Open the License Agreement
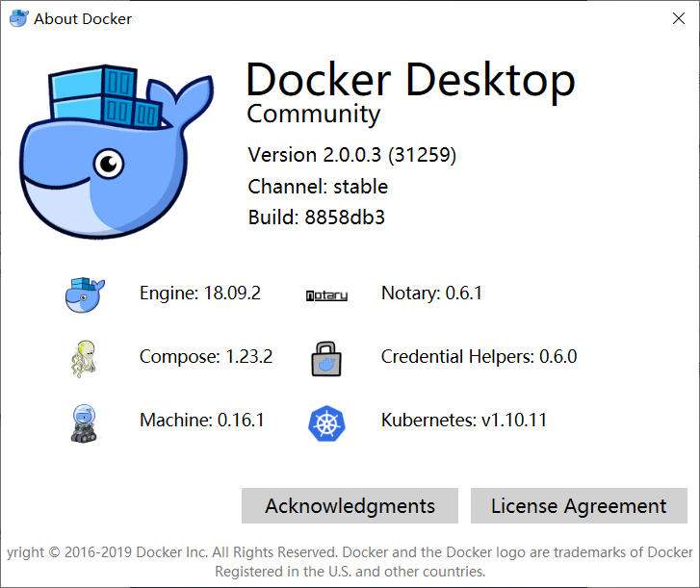700x588 pixels. (579, 505)
